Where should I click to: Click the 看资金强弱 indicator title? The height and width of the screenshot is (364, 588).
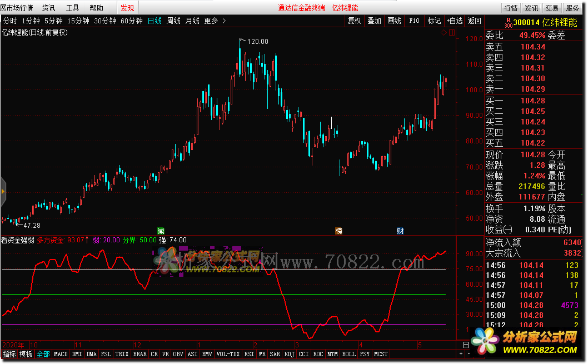point(18,240)
